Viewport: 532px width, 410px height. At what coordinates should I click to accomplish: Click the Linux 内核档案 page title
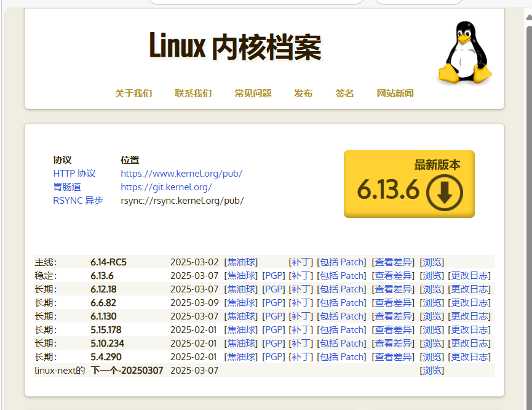(235, 47)
